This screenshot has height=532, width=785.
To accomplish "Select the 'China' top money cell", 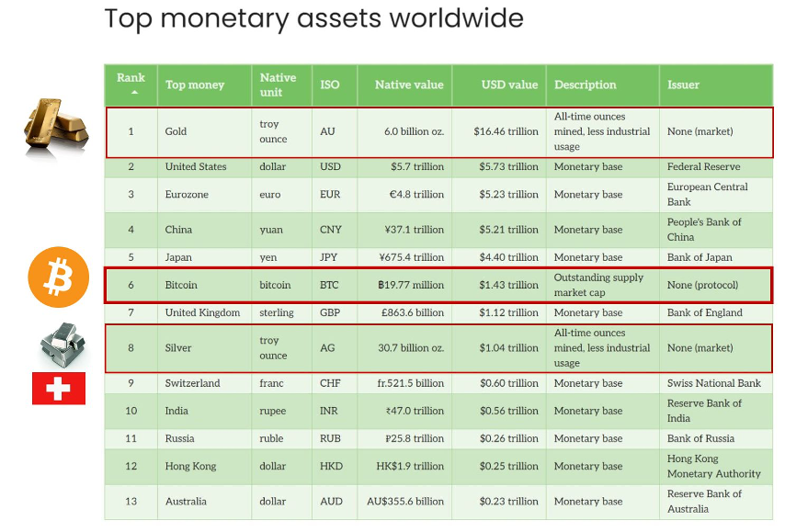I will pos(204,230).
